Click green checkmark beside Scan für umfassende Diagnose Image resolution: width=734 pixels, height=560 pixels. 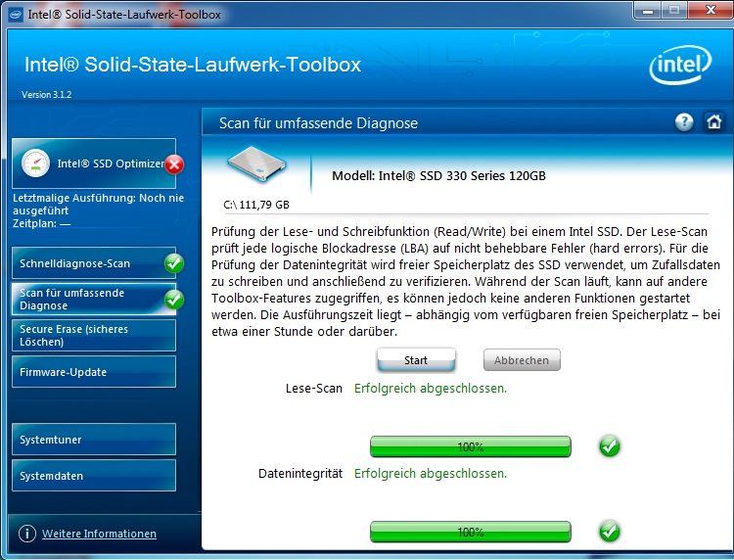[x=174, y=300]
